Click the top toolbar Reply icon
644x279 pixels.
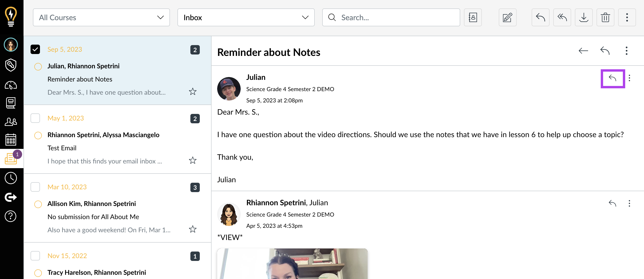(x=540, y=17)
